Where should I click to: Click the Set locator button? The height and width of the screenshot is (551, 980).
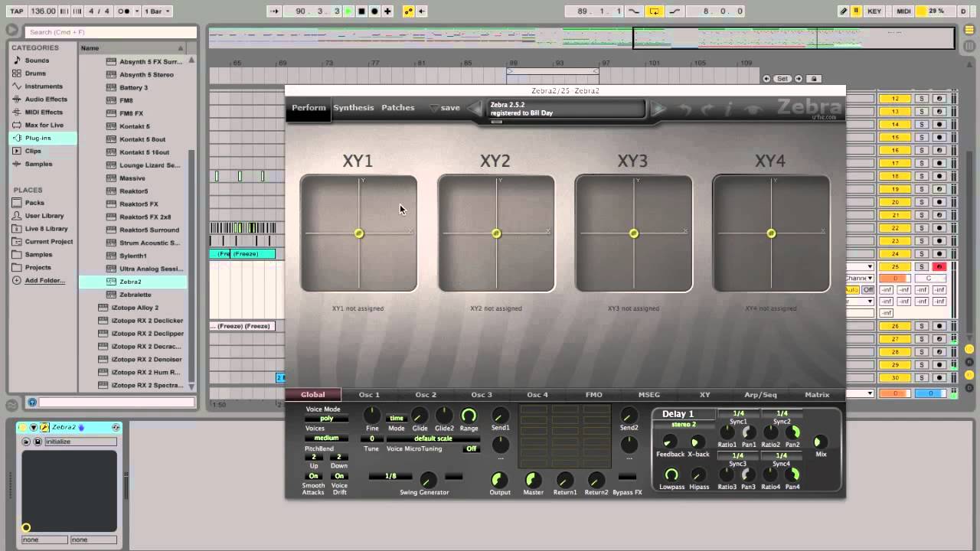coord(782,79)
